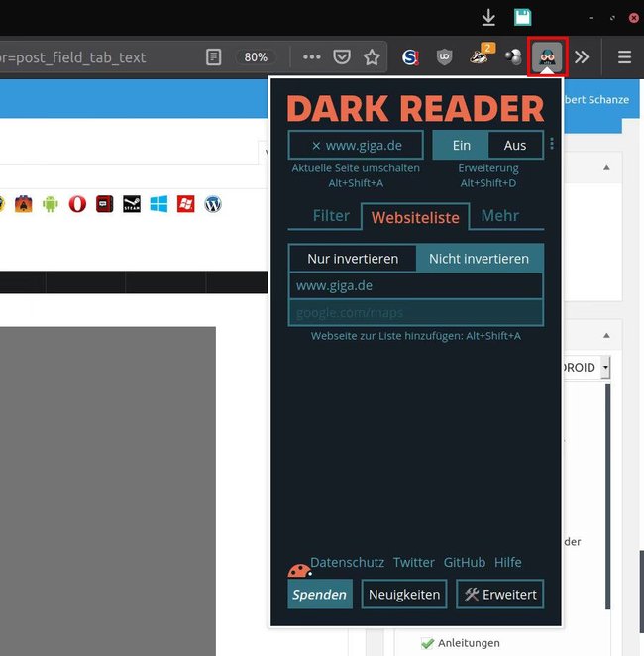Click the dark red chat bubble icon
The image size is (644, 656).
pos(105,204)
